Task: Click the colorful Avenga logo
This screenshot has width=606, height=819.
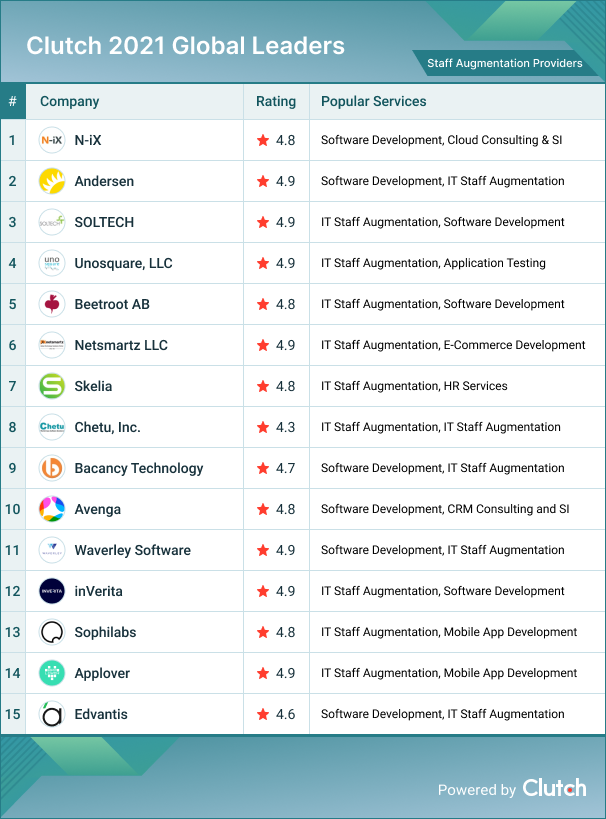Action: [52, 509]
